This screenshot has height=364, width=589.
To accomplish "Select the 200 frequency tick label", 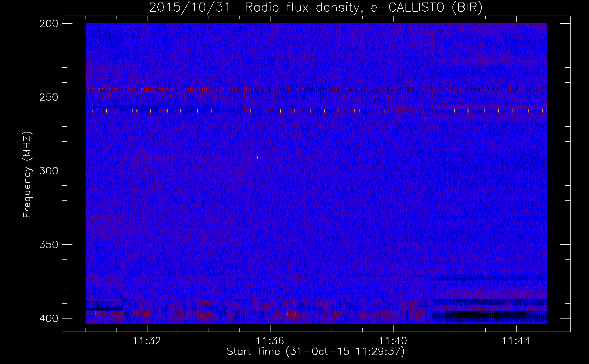I will pos(48,24).
